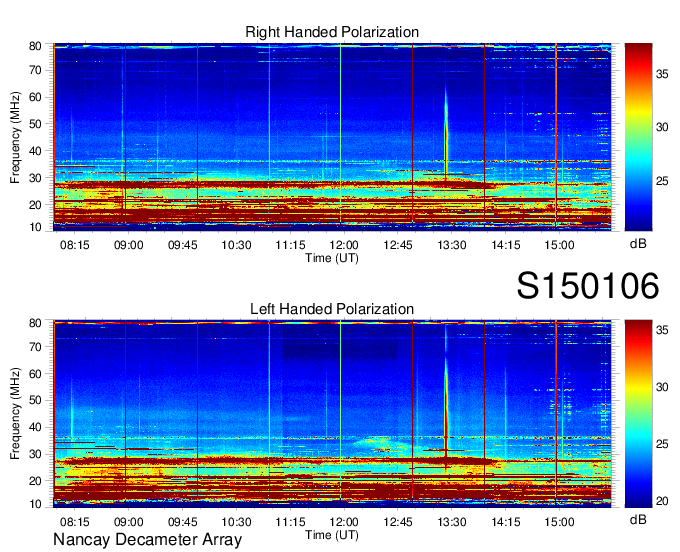The height and width of the screenshot is (552, 680).
Task: Click 12:00 tick on Left Handed time axis
Action: [x=344, y=522]
